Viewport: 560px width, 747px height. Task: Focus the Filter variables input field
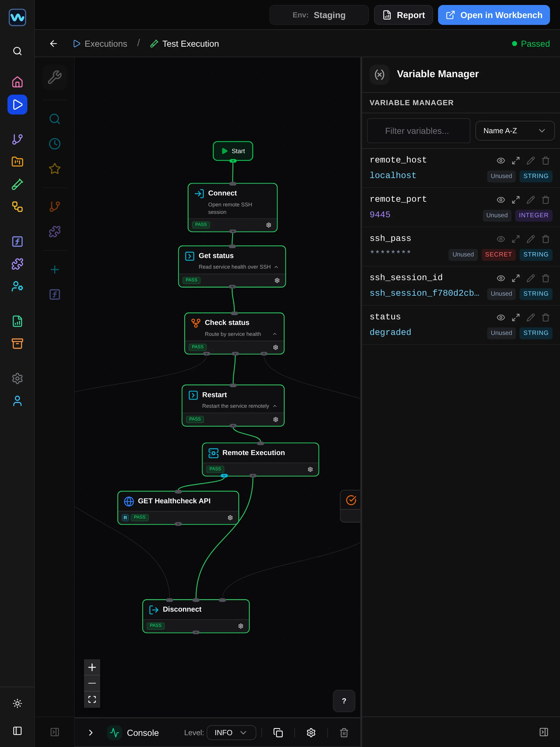coord(418,131)
